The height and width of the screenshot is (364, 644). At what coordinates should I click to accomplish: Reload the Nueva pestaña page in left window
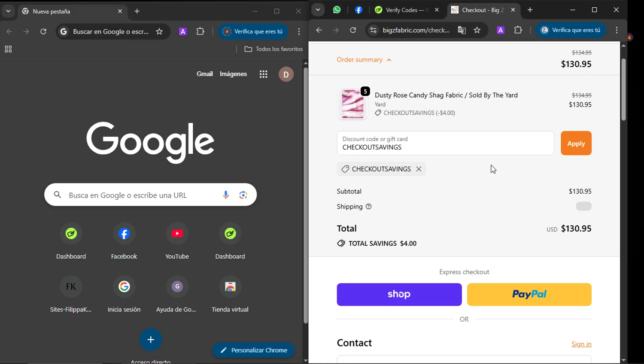pos(43,31)
